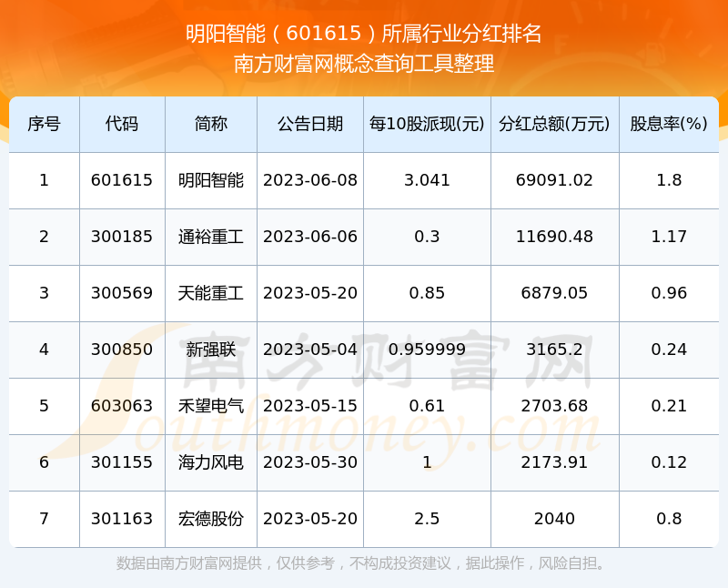The width and height of the screenshot is (728, 588).
Task: Click the payout value 0.959999
Action: click(427, 350)
